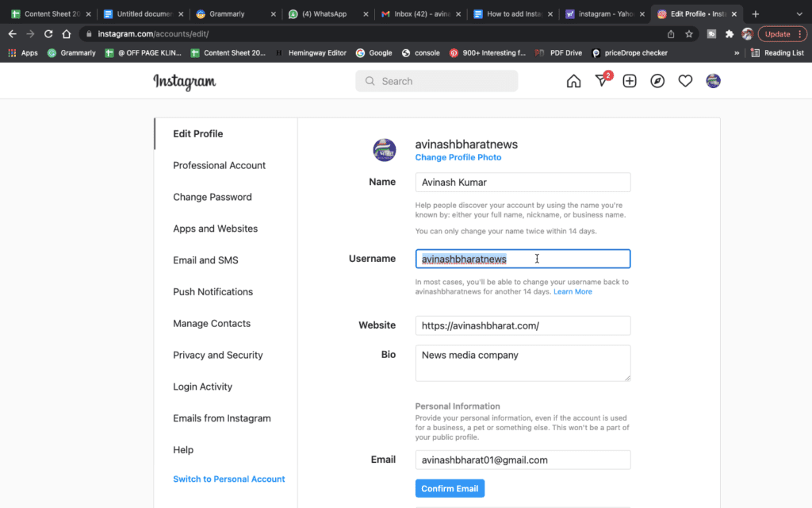
Task: Click the Learn More link
Action: click(573, 292)
